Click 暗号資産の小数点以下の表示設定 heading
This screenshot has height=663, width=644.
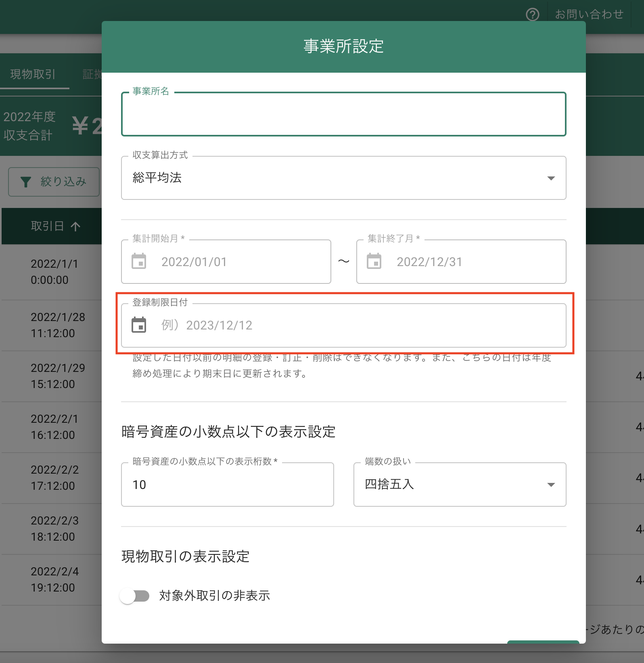click(228, 432)
